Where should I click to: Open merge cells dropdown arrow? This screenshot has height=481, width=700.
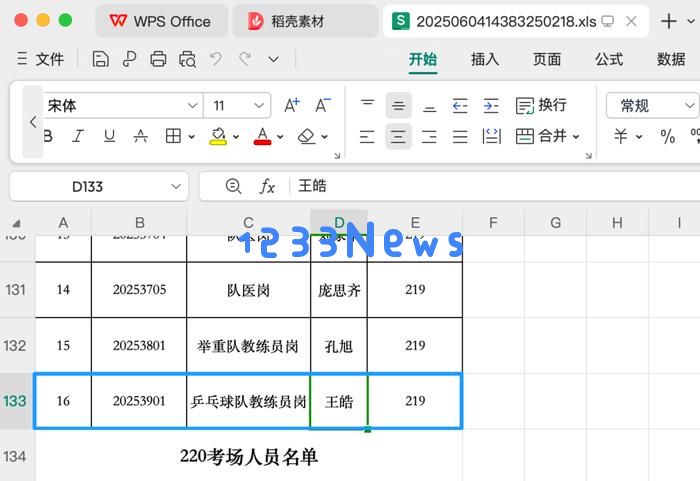[576, 137]
